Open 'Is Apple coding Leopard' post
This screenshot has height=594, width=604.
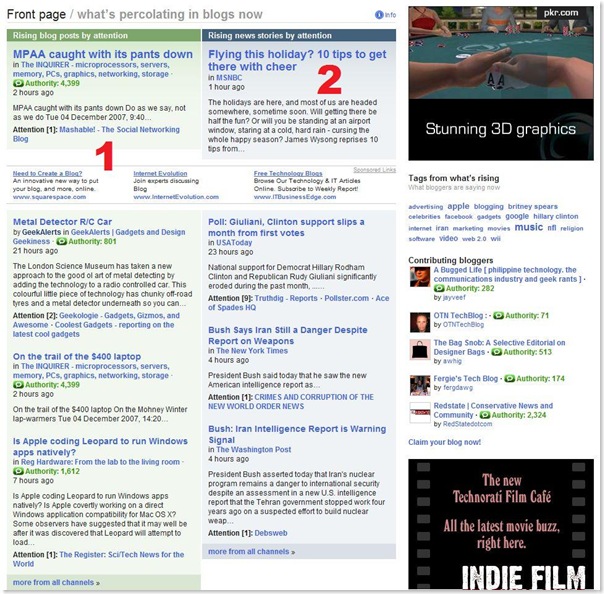100,446
